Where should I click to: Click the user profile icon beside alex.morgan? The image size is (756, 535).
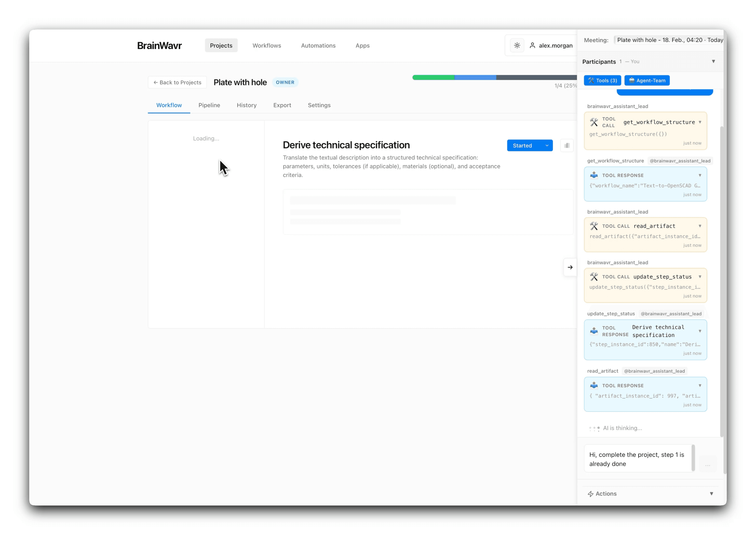pos(532,46)
